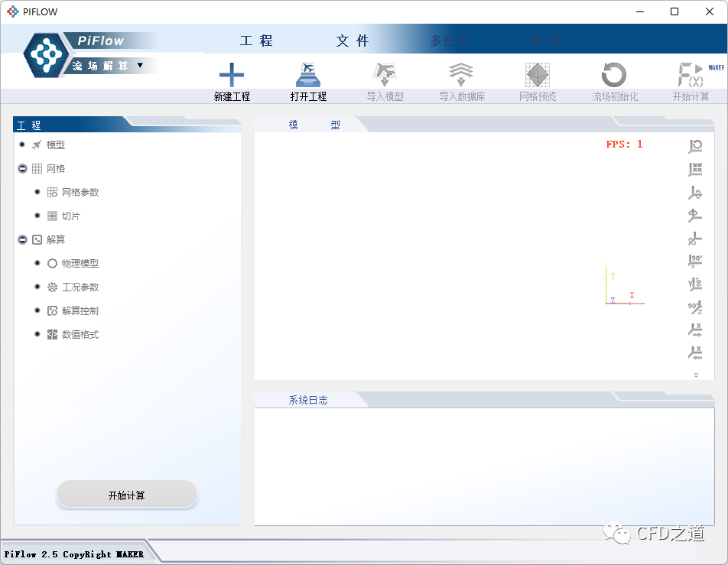Click the toolbar 开始计算 F(x) icon
The height and width of the screenshot is (565, 728).
tap(691, 75)
